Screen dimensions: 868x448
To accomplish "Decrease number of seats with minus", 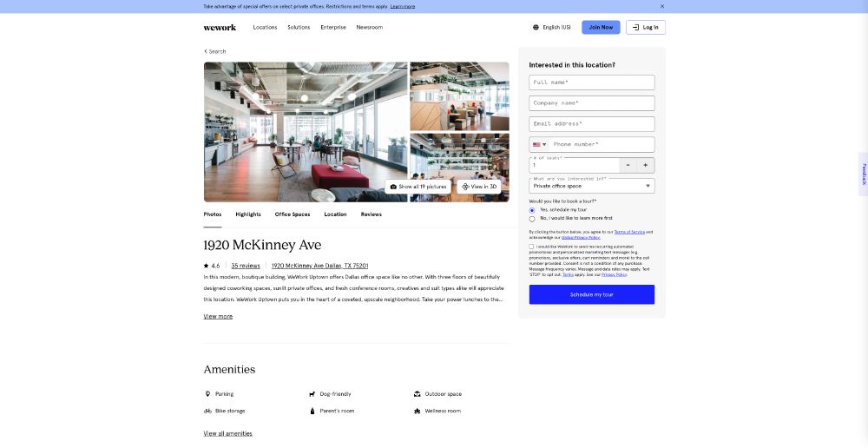I will [628, 165].
